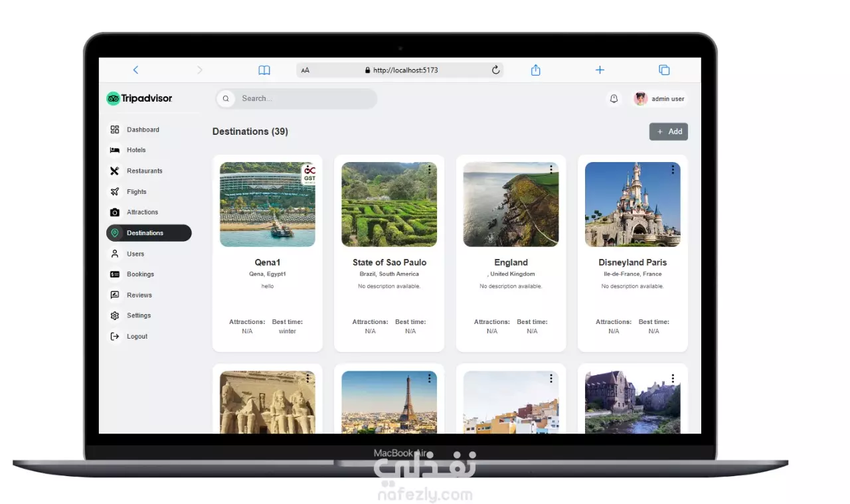Viewport: 850px width, 504px height.
Task: Click the 'winter' best time value
Action: [x=288, y=331]
